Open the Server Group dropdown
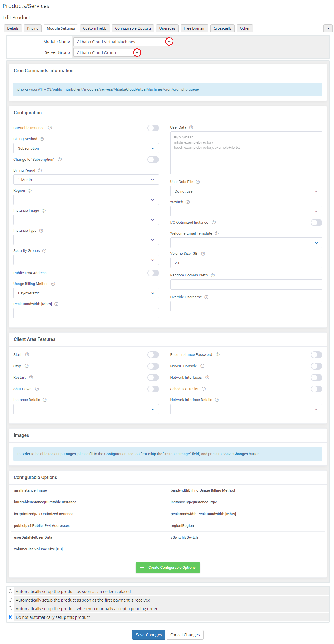 (107, 53)
